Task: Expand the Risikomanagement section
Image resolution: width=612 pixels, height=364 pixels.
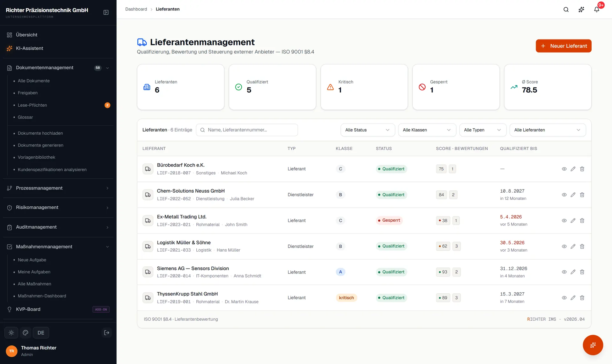Action: [x=58, y=208]
